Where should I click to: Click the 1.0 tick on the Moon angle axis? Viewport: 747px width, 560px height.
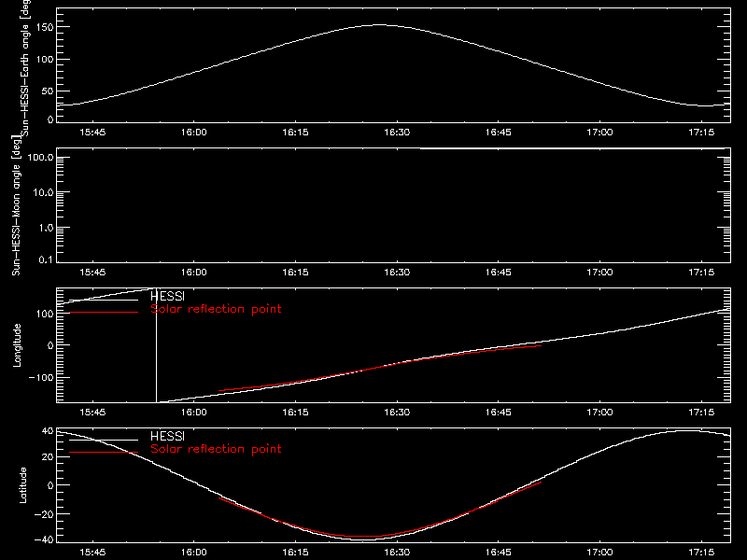coord(46,228)
